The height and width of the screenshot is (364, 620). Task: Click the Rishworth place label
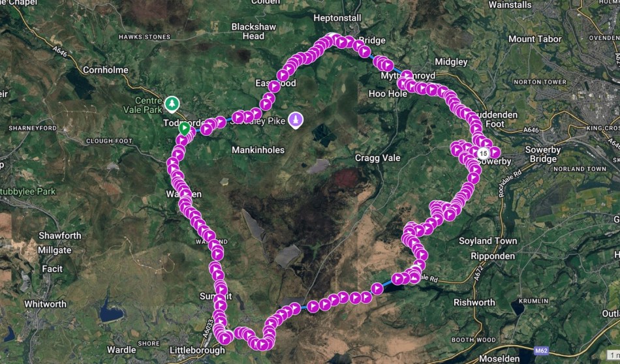point(474,302)
